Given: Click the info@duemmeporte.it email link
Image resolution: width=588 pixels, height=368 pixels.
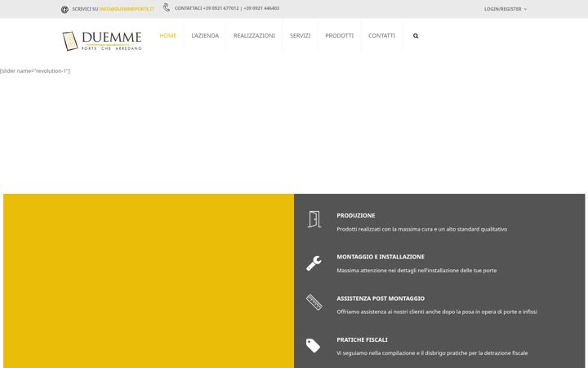Looking at the screenshot, I should 127,9.
